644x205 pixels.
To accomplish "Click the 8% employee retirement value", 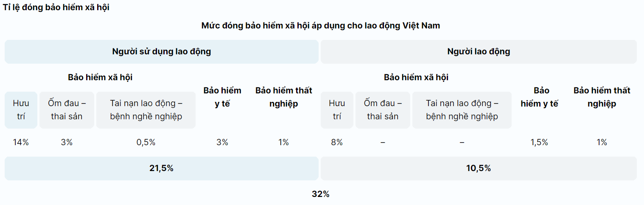I will click(337, 143).
